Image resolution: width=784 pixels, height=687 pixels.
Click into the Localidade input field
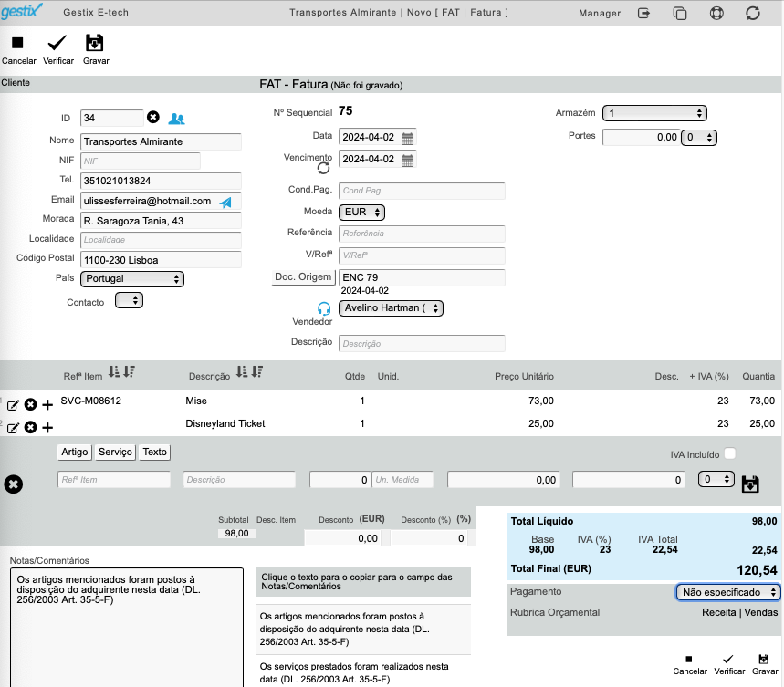(x=161, y=240)
